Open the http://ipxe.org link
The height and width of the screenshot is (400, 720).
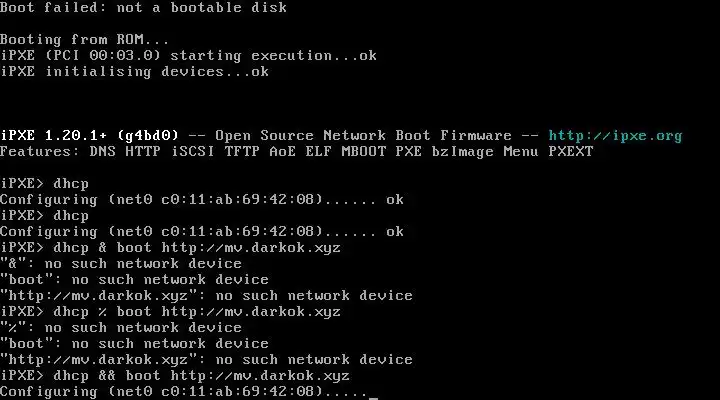coord(615,135)
